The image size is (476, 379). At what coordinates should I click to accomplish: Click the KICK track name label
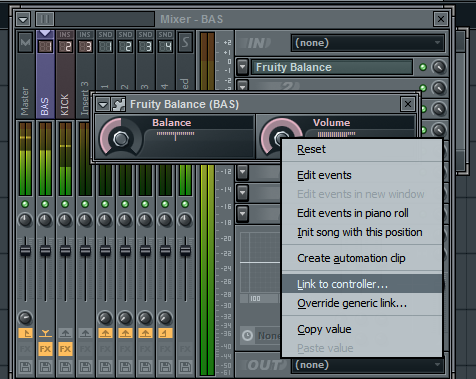[65, 105]
